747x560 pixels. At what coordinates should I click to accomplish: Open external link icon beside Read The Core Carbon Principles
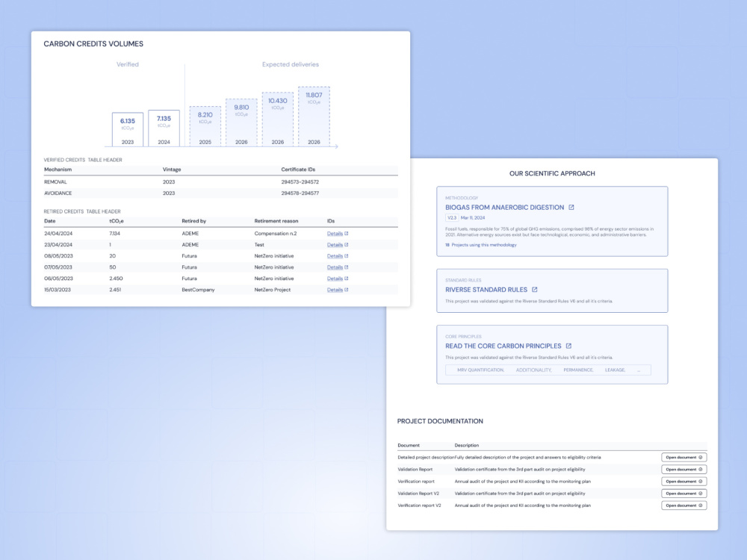tap(568, 346)
